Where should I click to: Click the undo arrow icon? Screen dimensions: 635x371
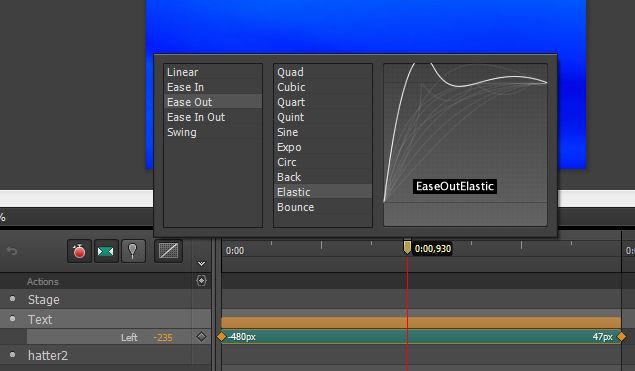pos(12,251)
